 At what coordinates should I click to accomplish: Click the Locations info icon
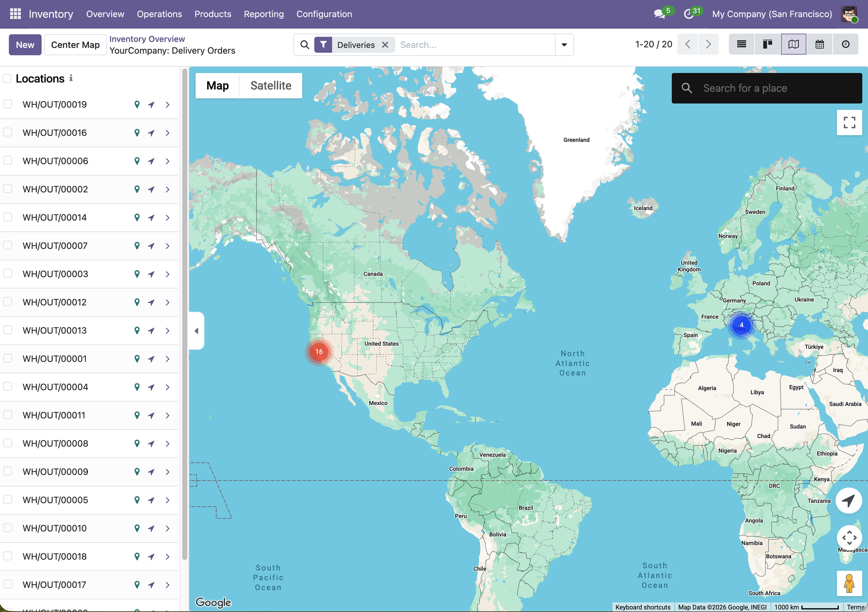71,78
